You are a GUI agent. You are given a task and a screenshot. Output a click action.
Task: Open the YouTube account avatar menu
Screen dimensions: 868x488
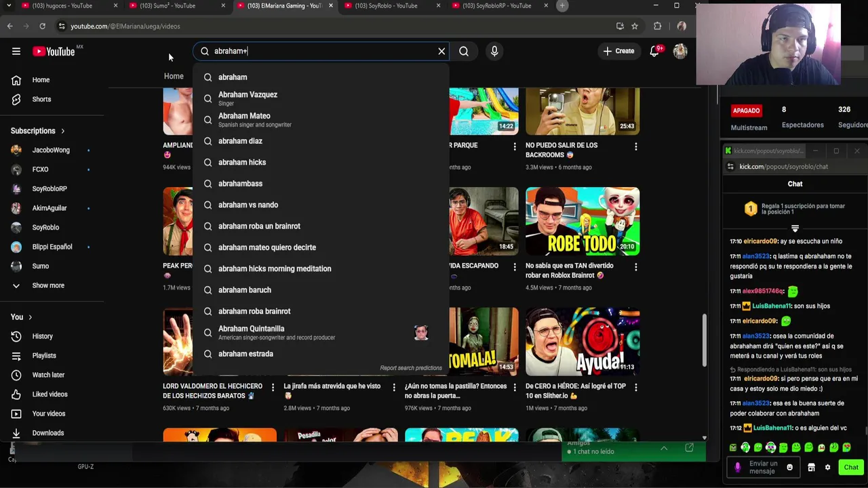(680, 51)
